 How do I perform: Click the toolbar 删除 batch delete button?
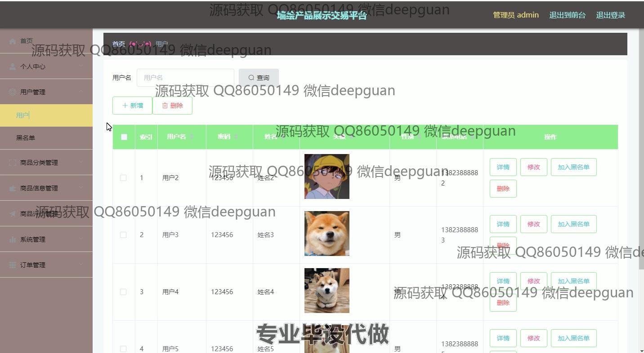click(x=172, y=106)
